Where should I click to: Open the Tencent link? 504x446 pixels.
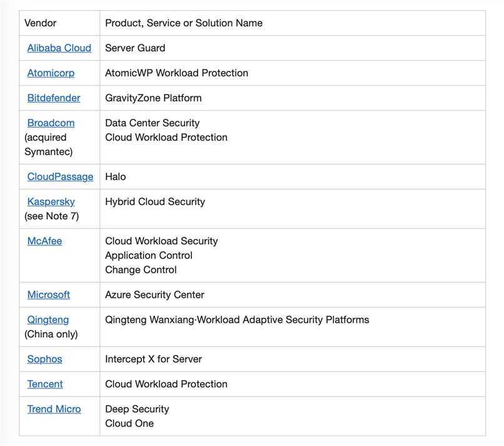(45, 384)
